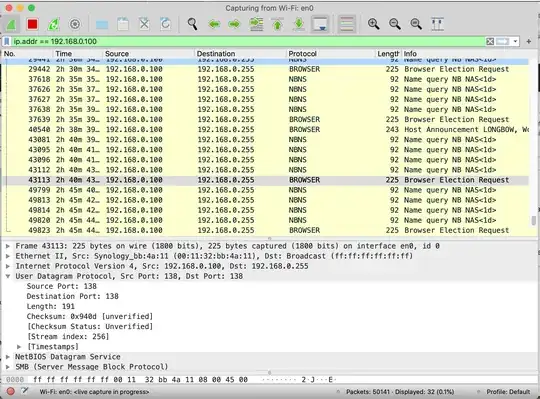Open the recent filters dropdown arrow

click(x=515, y=42)
